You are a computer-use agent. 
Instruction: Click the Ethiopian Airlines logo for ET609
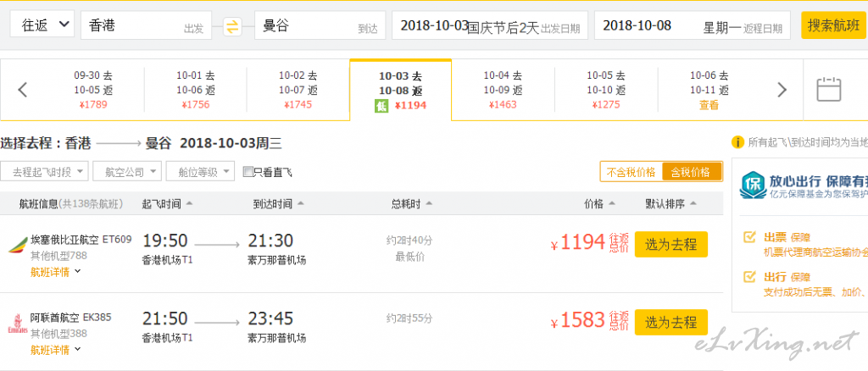[17, 246]
